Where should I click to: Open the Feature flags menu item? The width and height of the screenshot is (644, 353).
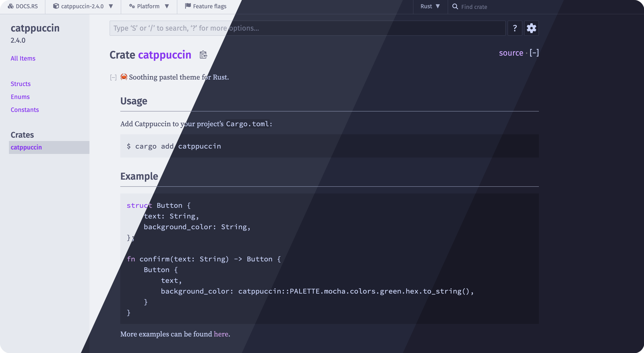pyautogui.click(x=210, y=6)
